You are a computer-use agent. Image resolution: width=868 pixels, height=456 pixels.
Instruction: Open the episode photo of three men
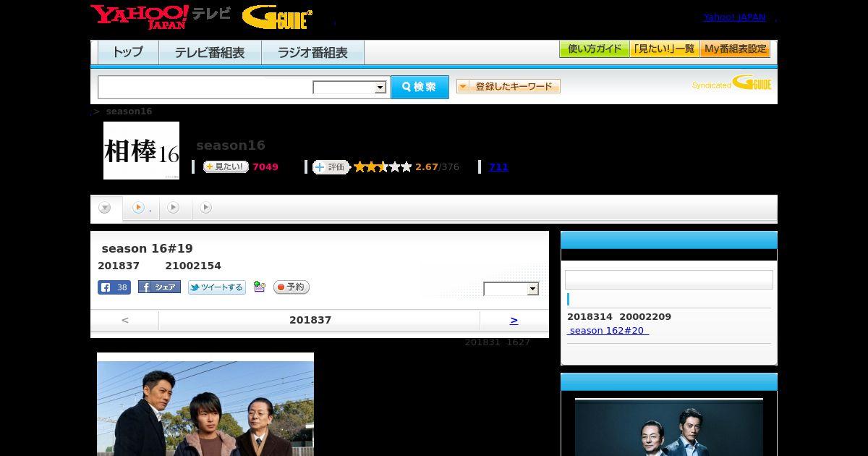[x=205, y=405]
